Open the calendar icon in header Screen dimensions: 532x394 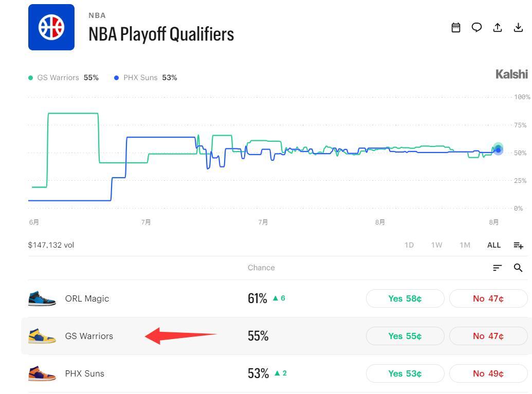(455, 27)
